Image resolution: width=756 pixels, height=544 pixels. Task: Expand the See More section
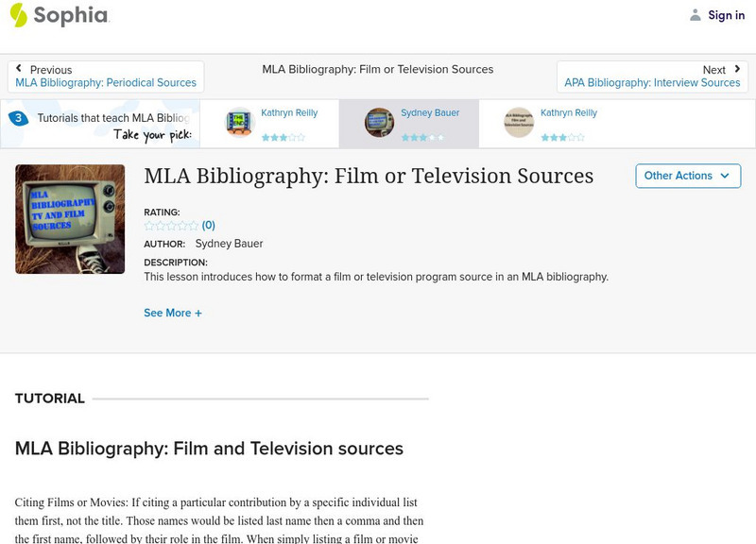coord(173,313)
